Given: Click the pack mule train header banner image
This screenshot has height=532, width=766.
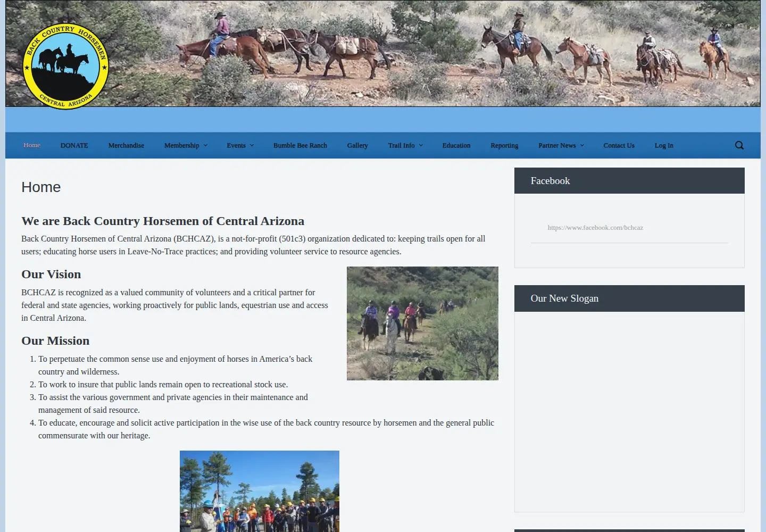Looking at the screenshot, I should point(383,53).
